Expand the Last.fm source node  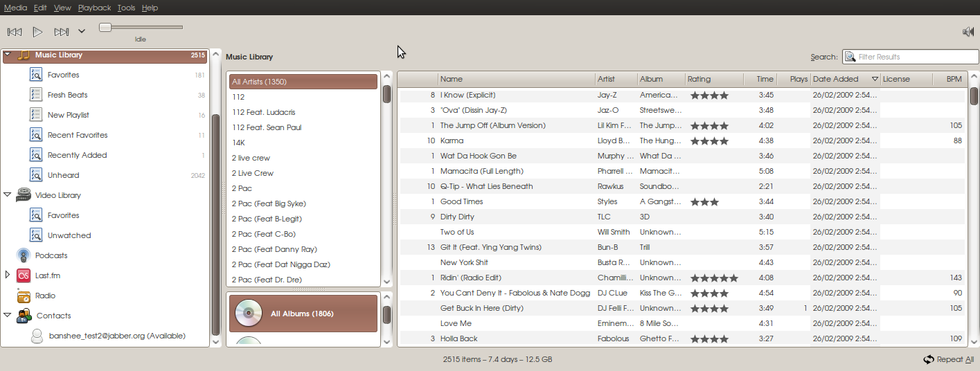[x=8, y=275]
